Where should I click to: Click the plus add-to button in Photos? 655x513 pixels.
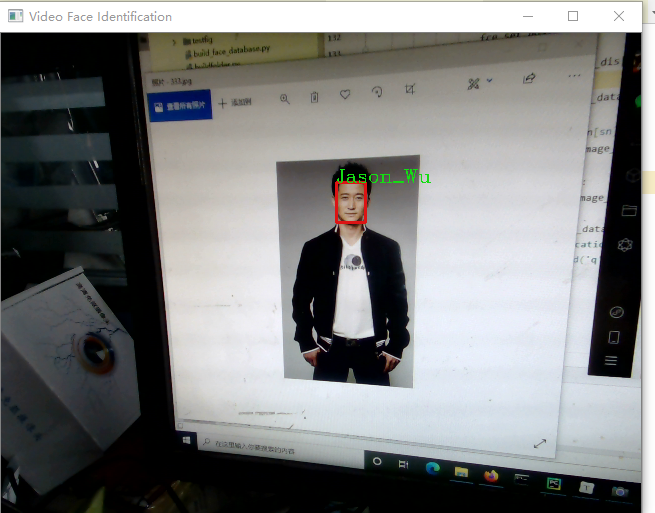pos(235,102)
